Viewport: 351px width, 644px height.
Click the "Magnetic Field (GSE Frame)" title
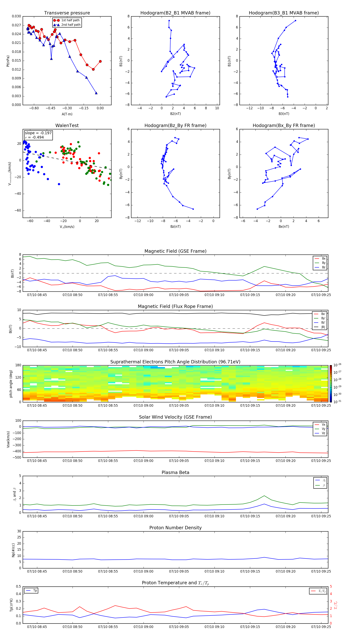(x=175, y=251)
